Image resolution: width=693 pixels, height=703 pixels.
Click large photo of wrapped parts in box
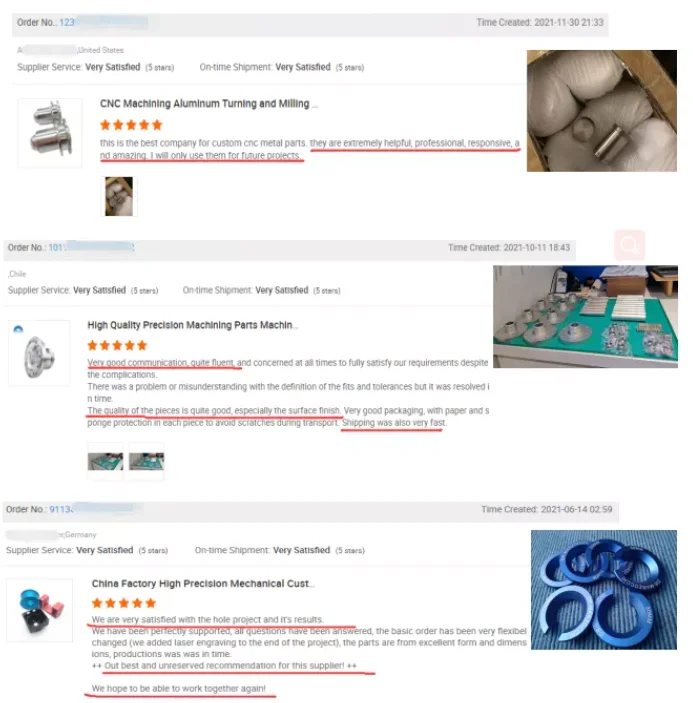pyautogui.click(x=602, y=111)
